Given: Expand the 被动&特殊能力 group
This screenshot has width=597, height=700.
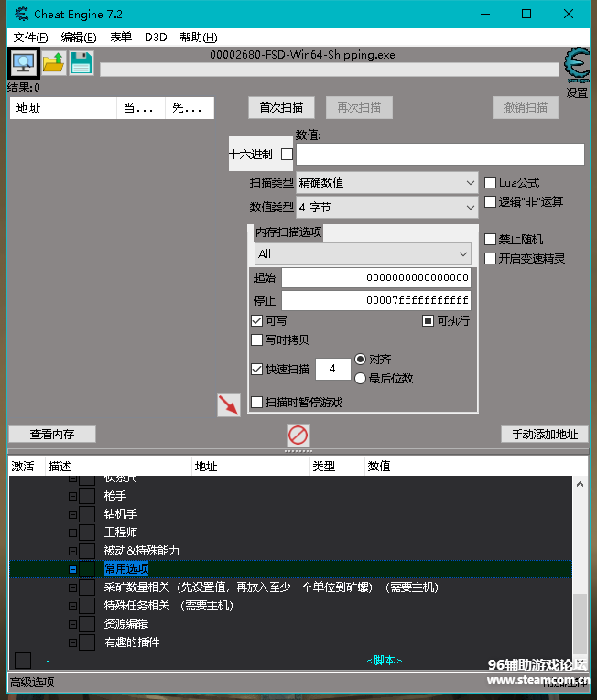Looking at the screenshot, I should click(73, 551).
